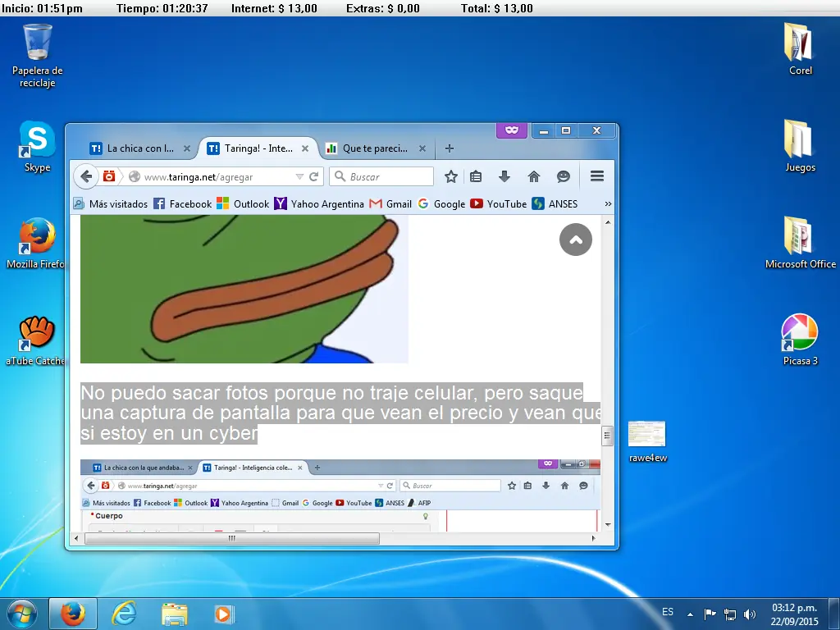The width and height of the screenshot is (840, 630).
Task: Open the ANSES bookmark
Action: pos(555,203)
